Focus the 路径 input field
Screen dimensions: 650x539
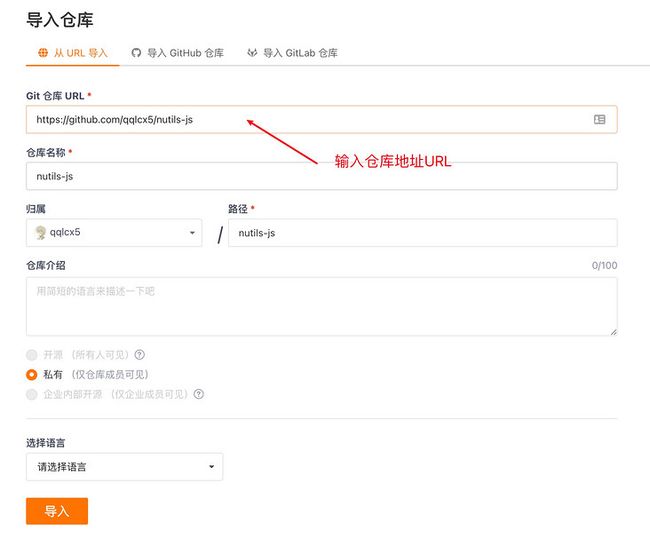coord(423,233)
